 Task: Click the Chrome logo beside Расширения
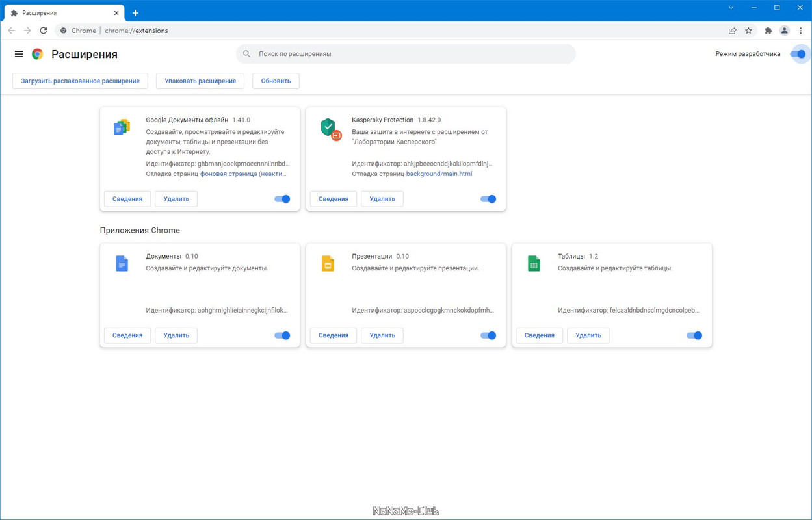point(38,54)
